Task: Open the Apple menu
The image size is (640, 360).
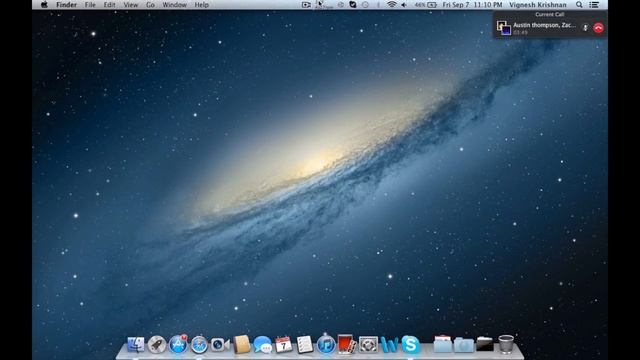Action: (44, 5)
